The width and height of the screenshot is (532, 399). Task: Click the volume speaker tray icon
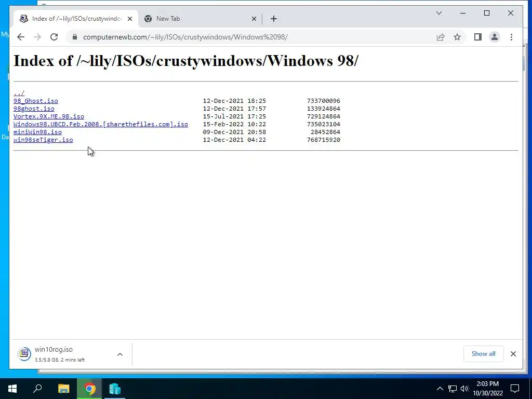[x=464, y=389]
